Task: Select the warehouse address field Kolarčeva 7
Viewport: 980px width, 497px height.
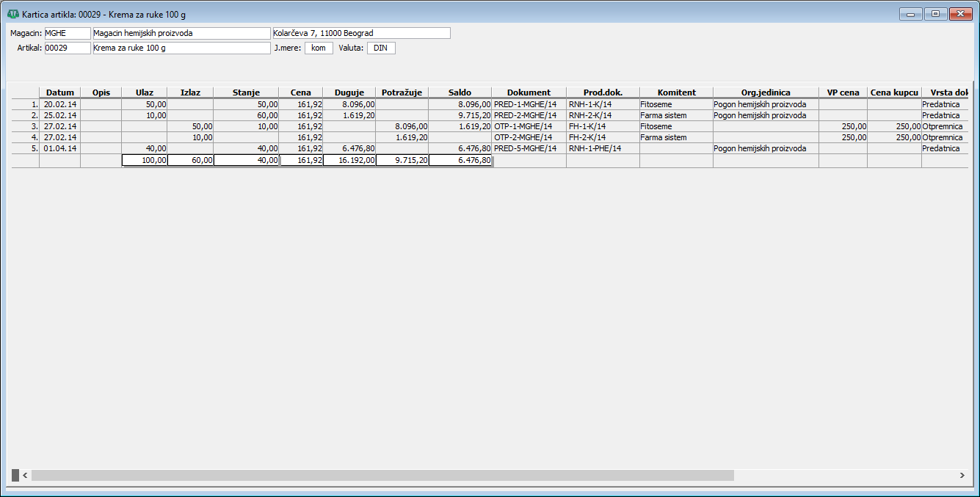Action: point(360,33)
